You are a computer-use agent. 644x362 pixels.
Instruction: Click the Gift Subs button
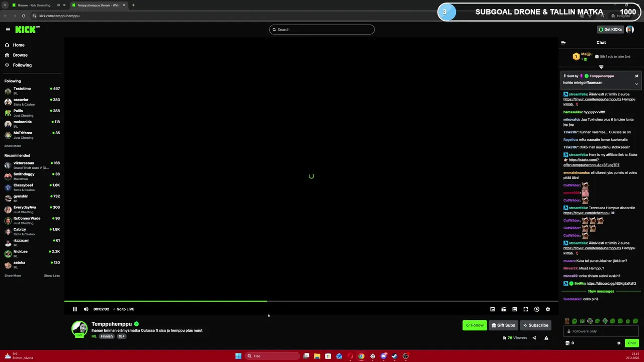(x=503, y=325)
